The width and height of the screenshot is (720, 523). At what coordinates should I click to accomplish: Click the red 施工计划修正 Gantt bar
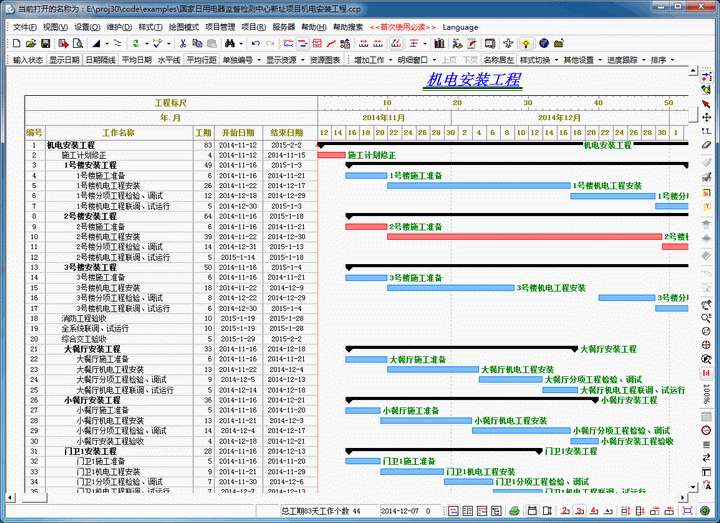[x=331, y=155]
